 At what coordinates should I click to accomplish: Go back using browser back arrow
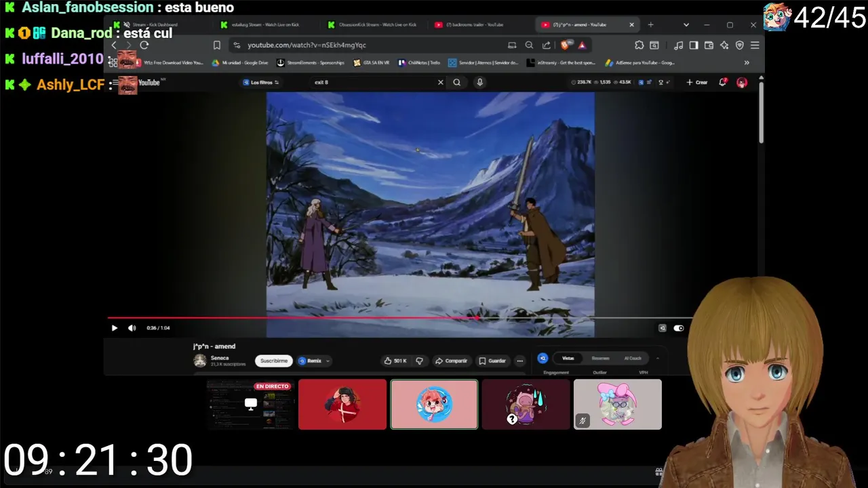click(115, 45)
